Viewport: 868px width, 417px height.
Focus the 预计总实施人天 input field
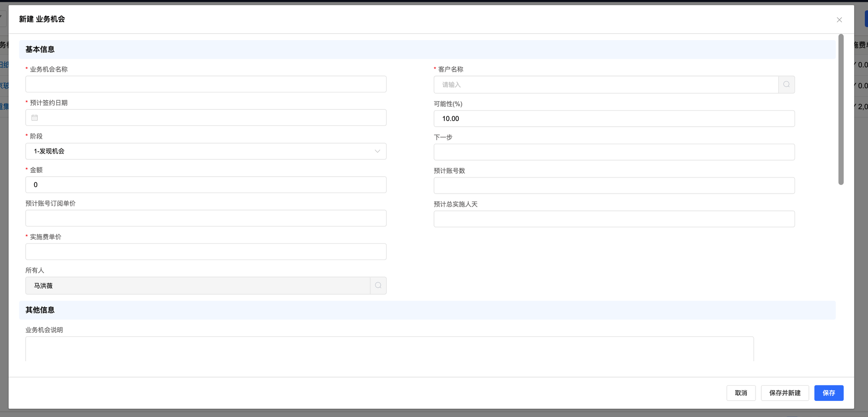click(x=614, y=219)
